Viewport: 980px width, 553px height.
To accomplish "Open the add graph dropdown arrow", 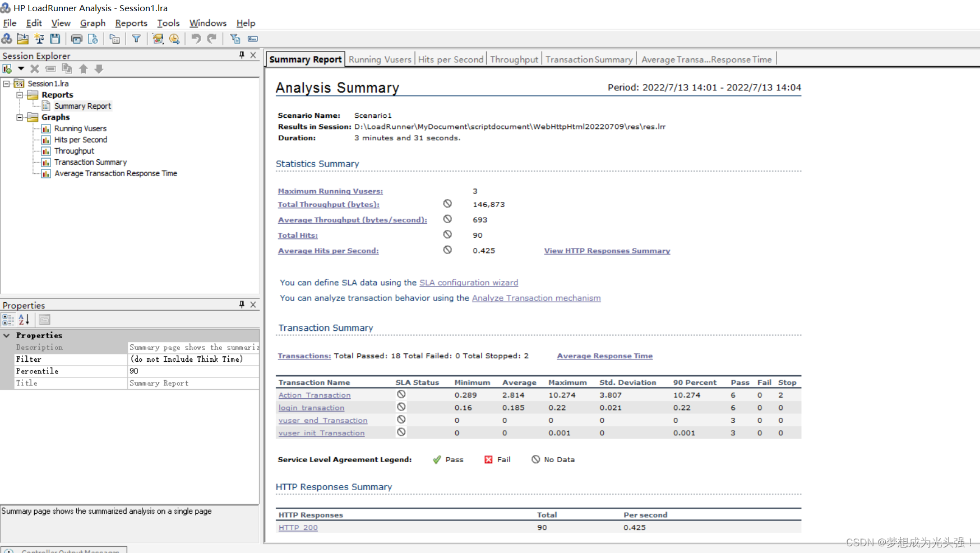I will pyautogui.click(x=21, y=69).
